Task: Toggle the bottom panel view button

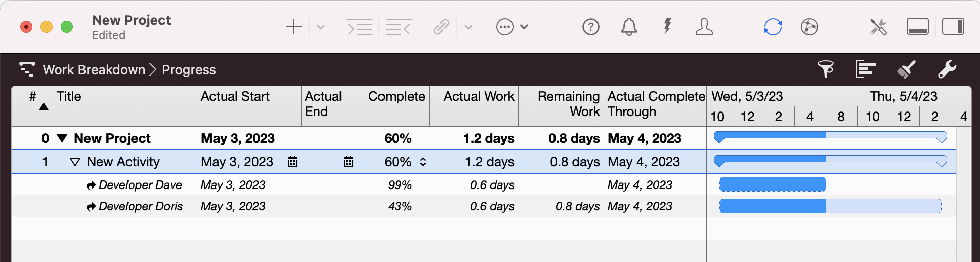Action: pyautogui.click(x=917, y=27)
